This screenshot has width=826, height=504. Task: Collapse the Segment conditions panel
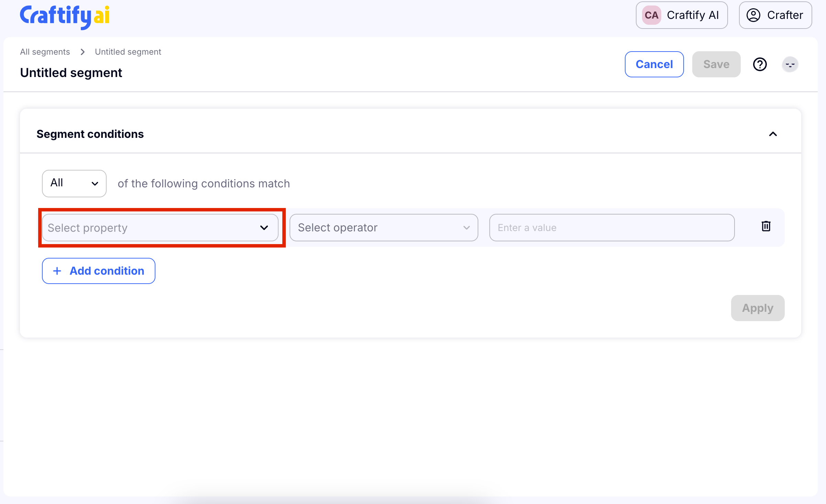pos(773,134)
